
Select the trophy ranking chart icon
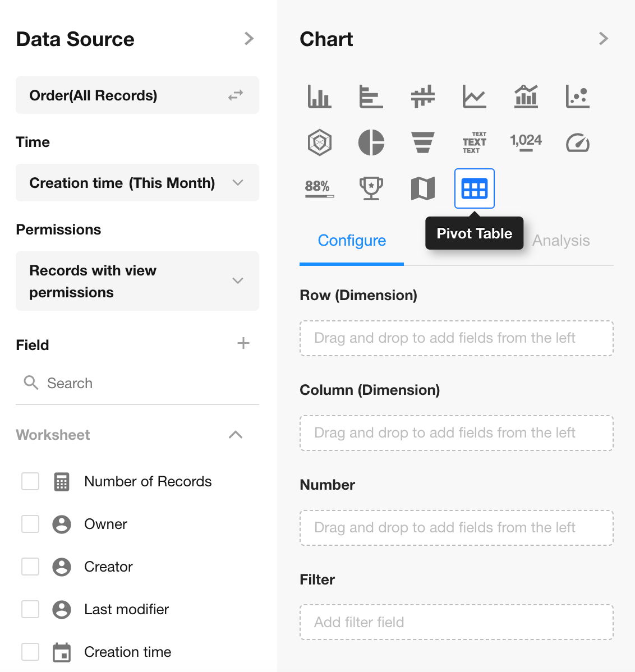tap(371, 188)
